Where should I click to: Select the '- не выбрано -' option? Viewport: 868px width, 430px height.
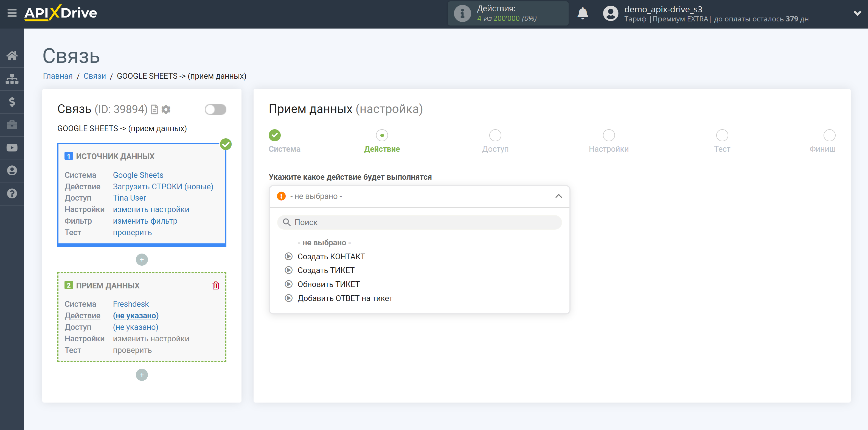coord(324,243)
